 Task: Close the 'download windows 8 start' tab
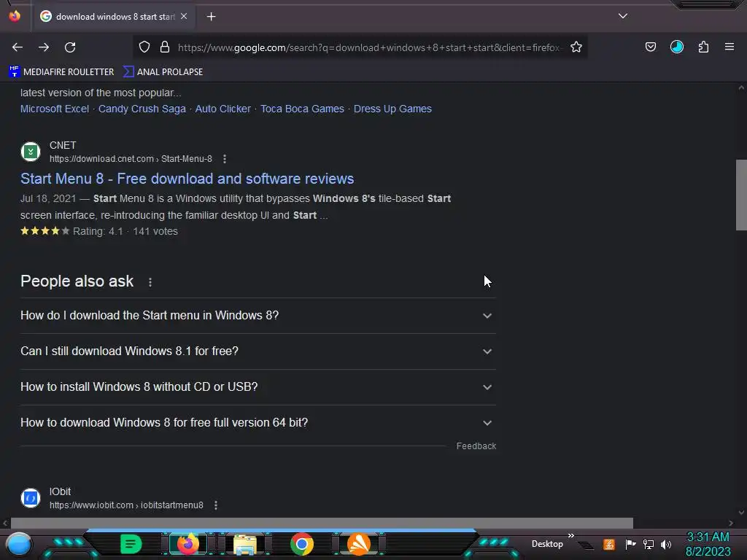(x=184, y=16)
